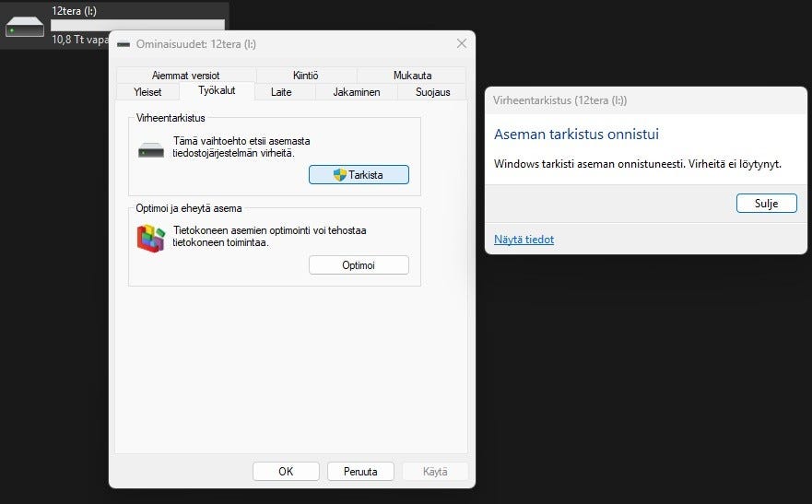Switch to the Yleiset tab
This screenshot has width=812, height=504.
pos(147,92)
